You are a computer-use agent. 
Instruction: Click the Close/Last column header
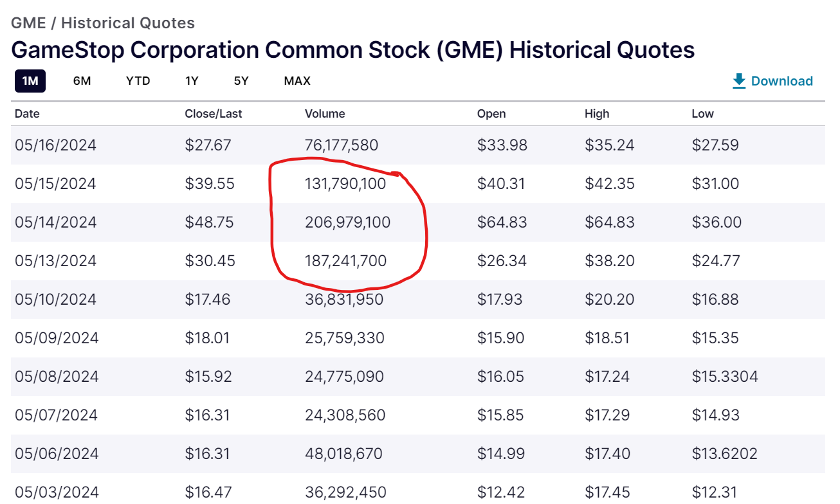pos(214,114)
